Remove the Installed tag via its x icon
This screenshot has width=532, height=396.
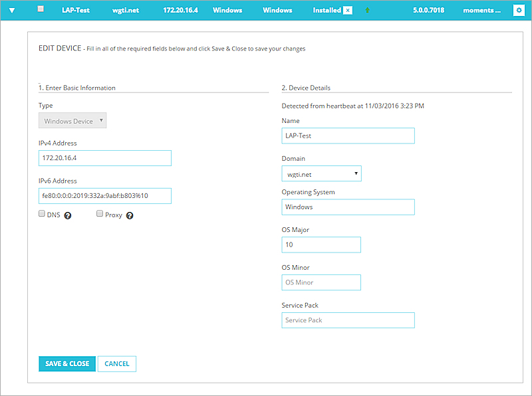(x=348, y=10)
